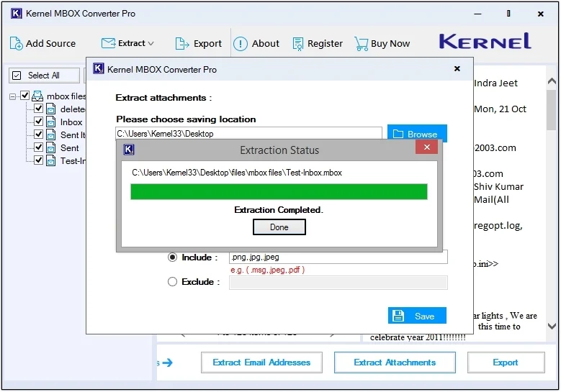The height and width of the screenshot is (392, 561).
Task: Click the Sent Items mail file icon
Action: [x=51, y=135]
